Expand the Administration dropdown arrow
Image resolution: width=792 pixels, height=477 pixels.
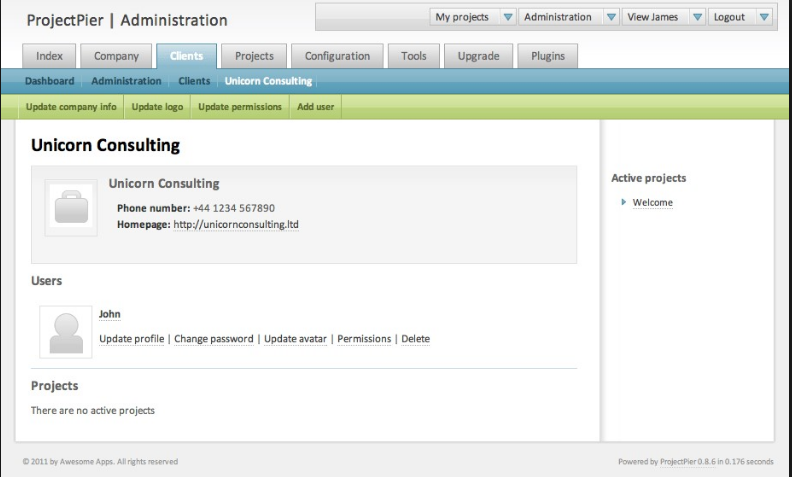(x=610, y=17)
